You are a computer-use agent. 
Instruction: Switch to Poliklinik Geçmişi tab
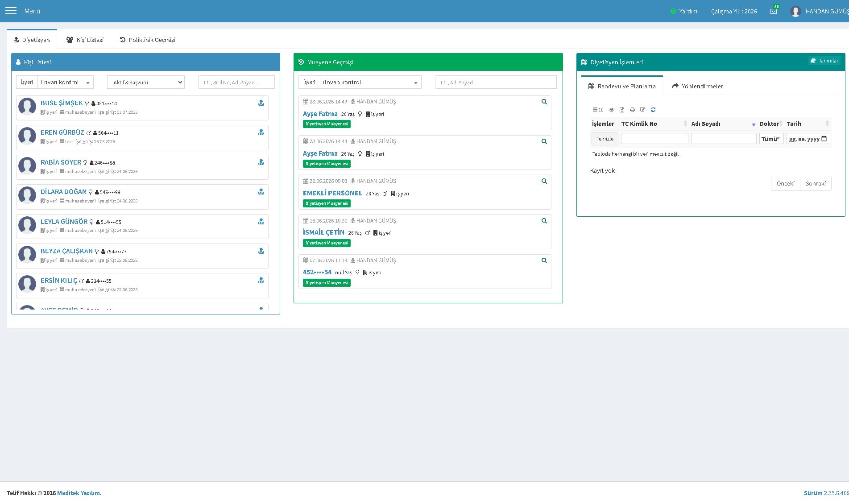point(148,40)
